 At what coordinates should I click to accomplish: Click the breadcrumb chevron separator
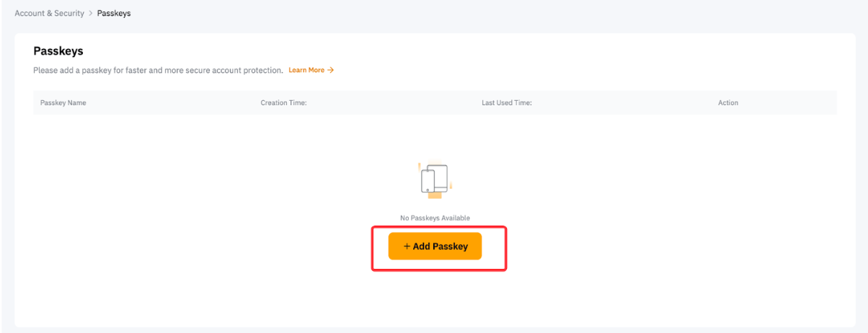pos(91,14)
